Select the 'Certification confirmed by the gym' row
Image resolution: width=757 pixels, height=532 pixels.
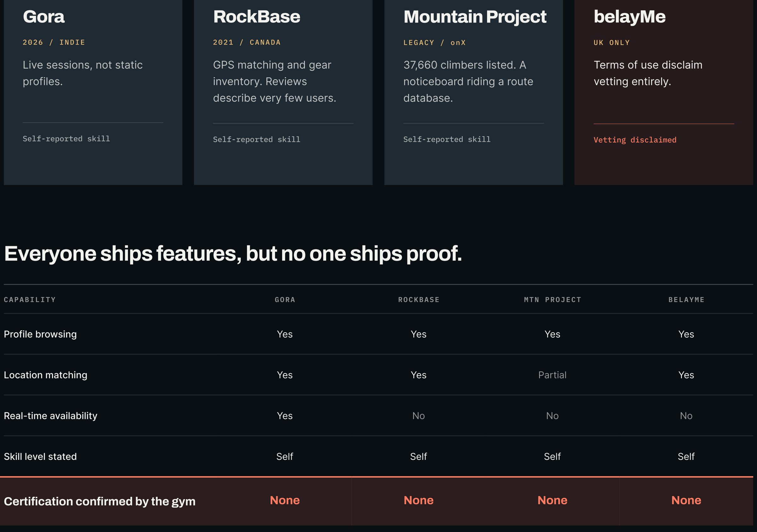click(377, 501)
